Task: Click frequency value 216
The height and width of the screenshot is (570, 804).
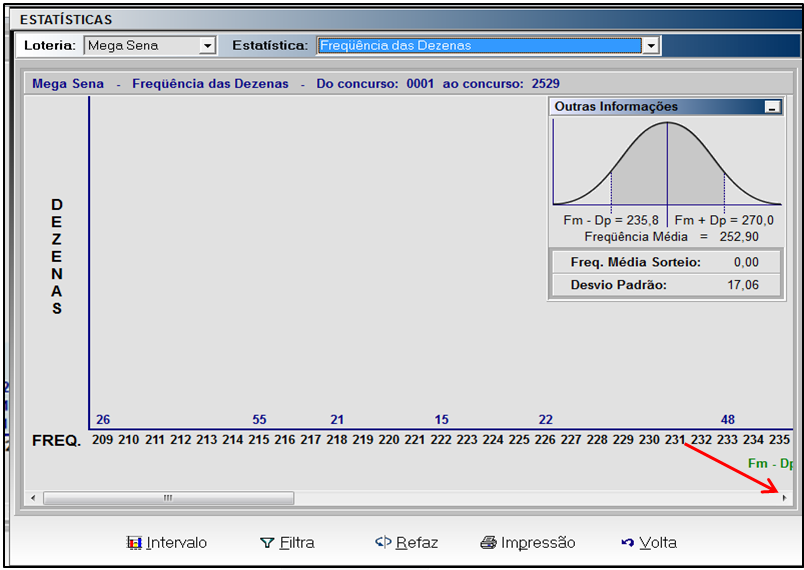Action: pos(285,440)
